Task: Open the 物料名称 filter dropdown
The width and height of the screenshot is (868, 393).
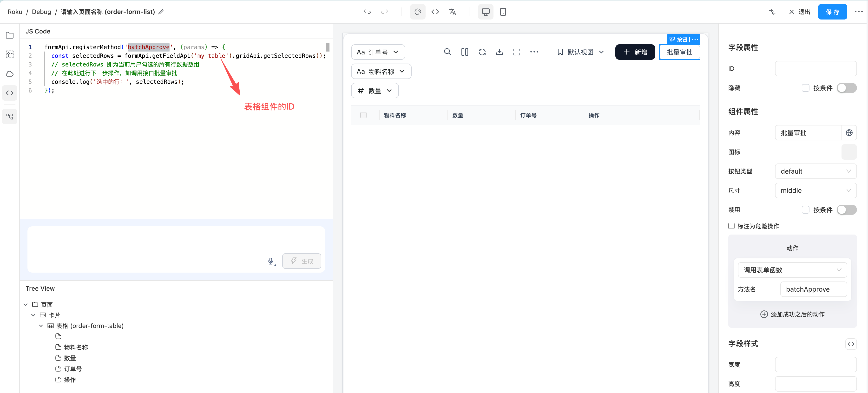Action: (x=381, y=72)
